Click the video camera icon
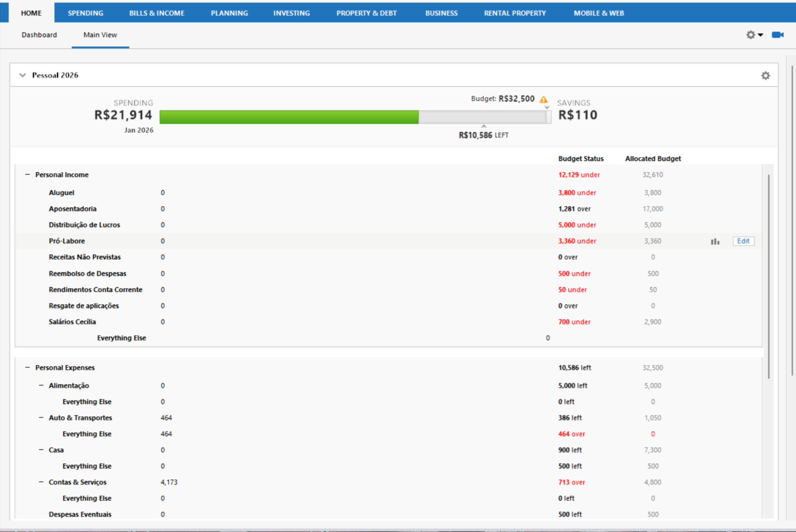 (x=777, y=35)
